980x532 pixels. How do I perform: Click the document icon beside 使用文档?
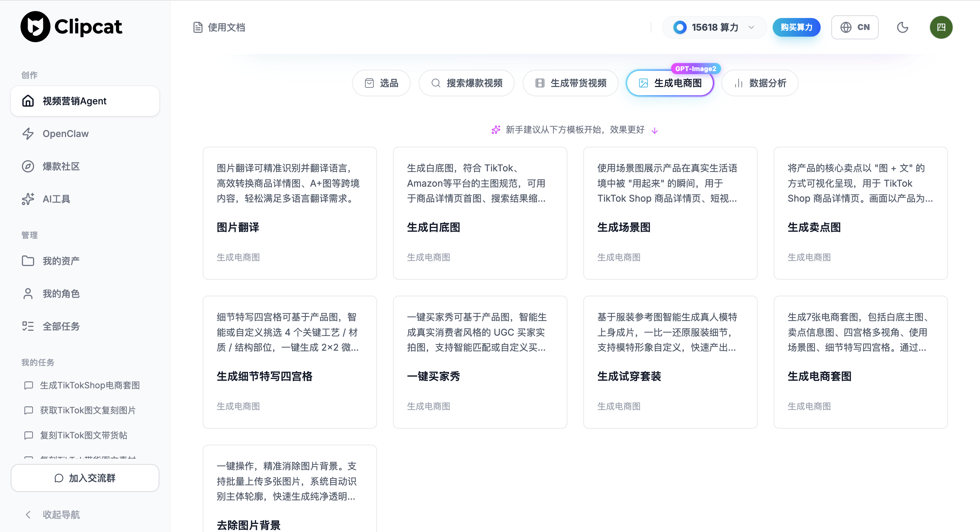tap(198, 27)
